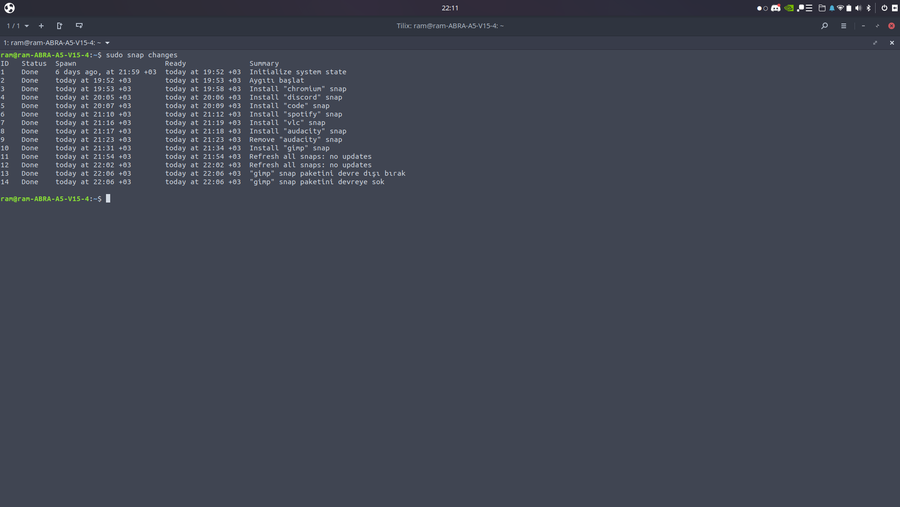Open terminal title dropdown arrow
Screen dimensions: 900x507
107,43
